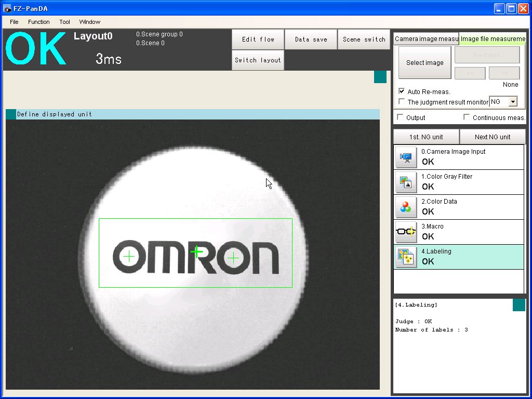Click the Data save button
Screen dimensions: 532x399
[x=311, y=39]
